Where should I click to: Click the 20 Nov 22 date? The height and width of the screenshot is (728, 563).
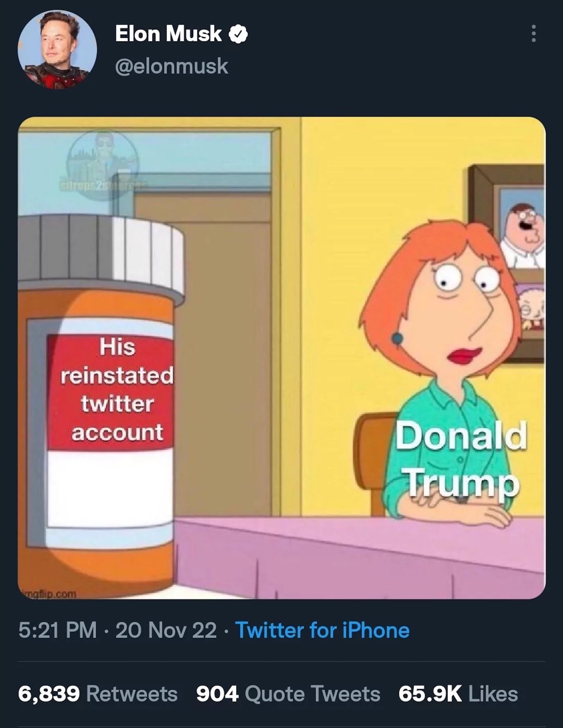click(x=166, y=630)
